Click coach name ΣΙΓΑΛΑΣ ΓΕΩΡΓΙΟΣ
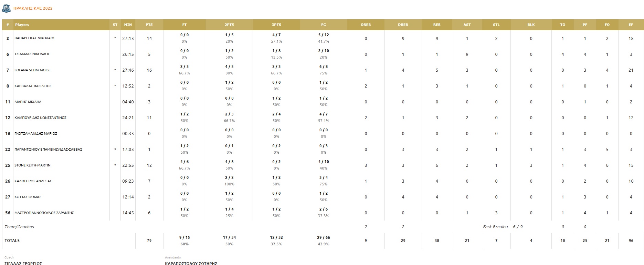 point(23,263)
